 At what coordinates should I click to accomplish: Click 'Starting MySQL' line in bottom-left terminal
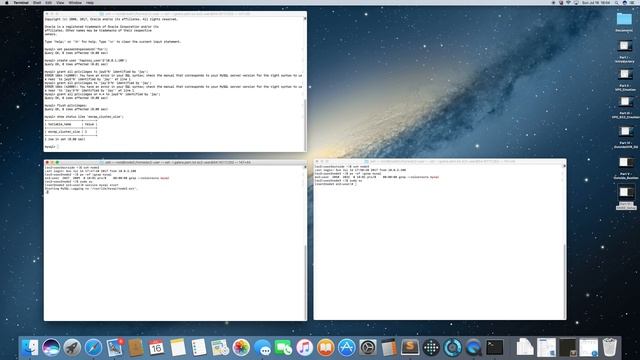(x=91, y=189)
